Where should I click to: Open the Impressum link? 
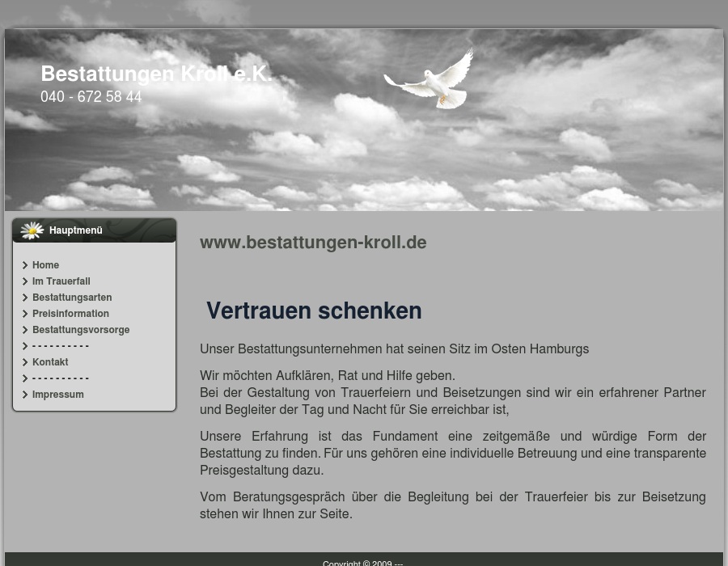(57, 395)
